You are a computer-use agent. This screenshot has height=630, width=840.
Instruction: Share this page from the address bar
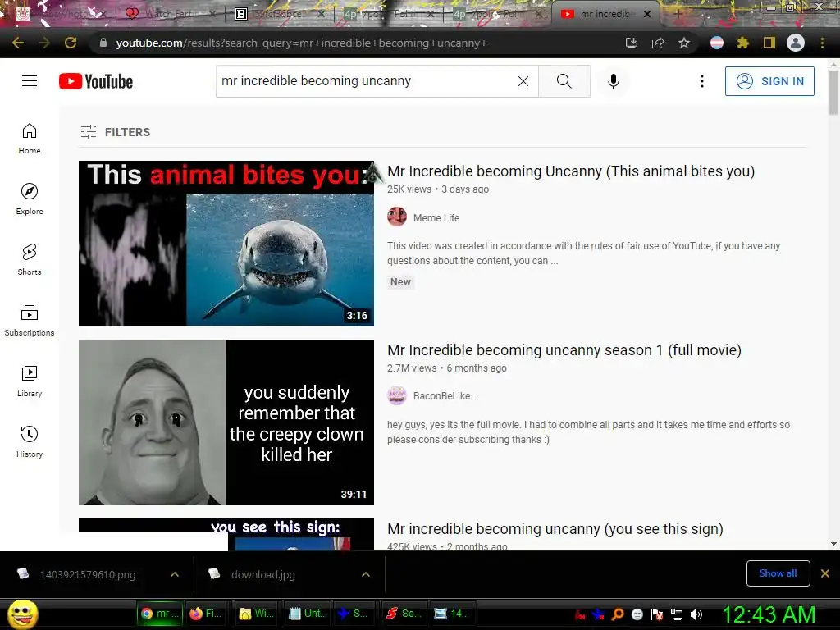point(658,43)
